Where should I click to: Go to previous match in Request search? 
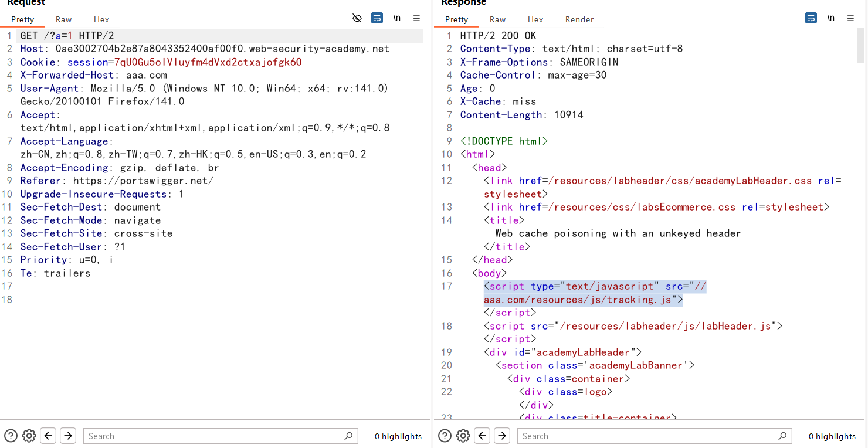(x=49, y=436)
